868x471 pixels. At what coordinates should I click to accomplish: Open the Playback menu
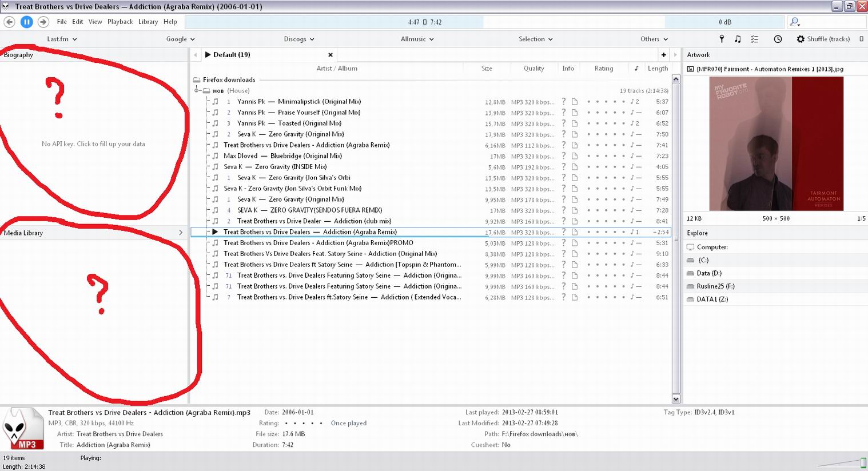click(120, 22)
